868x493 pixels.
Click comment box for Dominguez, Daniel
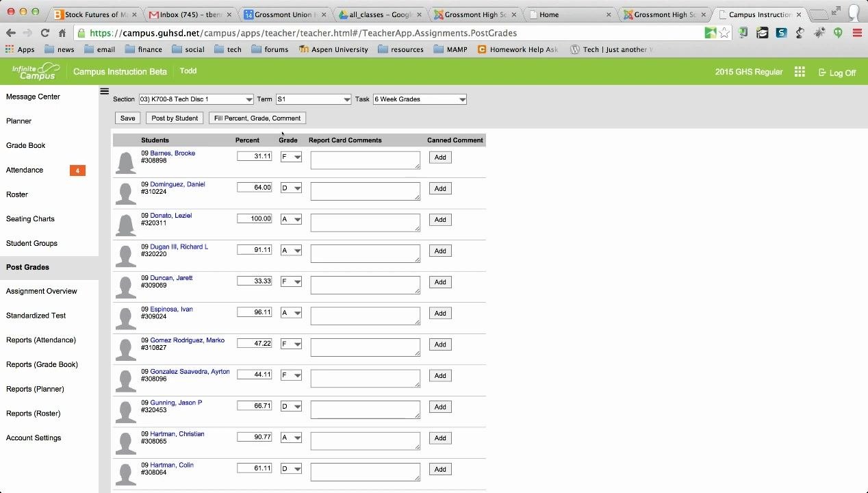coord(365,192)
